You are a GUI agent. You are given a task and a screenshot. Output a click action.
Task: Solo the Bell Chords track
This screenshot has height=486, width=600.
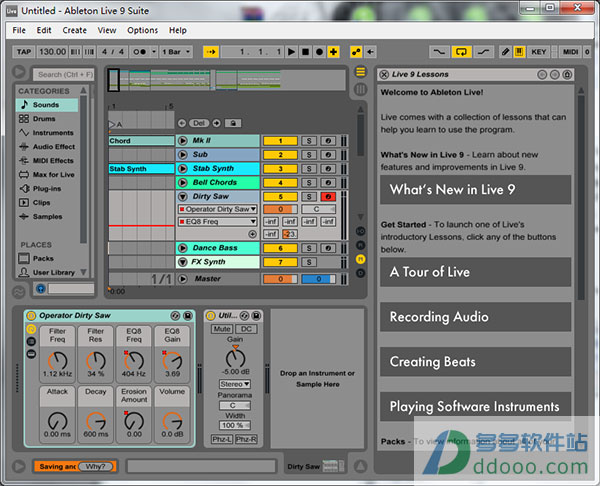309,183
